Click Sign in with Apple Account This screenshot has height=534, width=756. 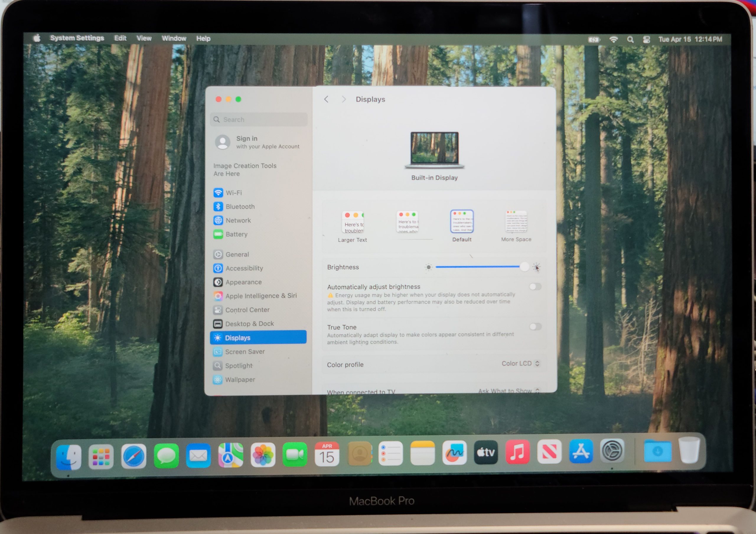click(257, 142)
